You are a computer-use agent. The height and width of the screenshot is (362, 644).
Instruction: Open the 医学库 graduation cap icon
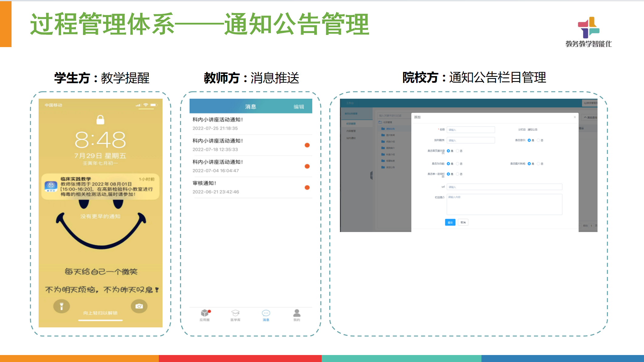[235, 313]
